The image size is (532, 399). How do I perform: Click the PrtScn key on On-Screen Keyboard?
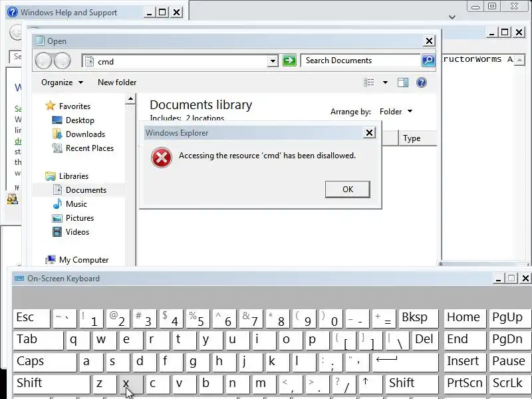tap(465, 384)
